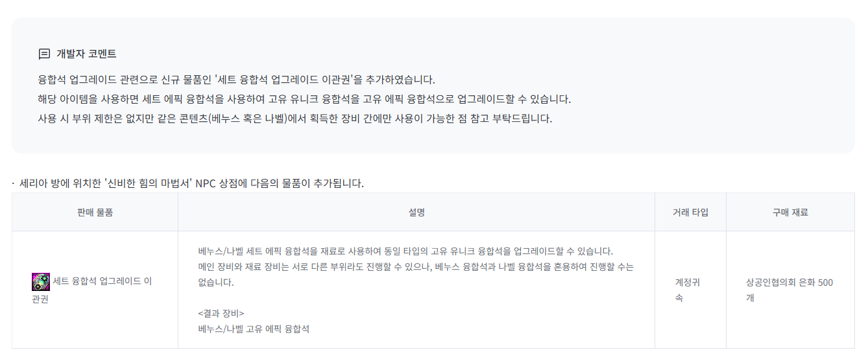Screen dimensions: 868x359
Task: Click the comment line starting with 사용 시 부위 제한은
Action: click(295, 119)
